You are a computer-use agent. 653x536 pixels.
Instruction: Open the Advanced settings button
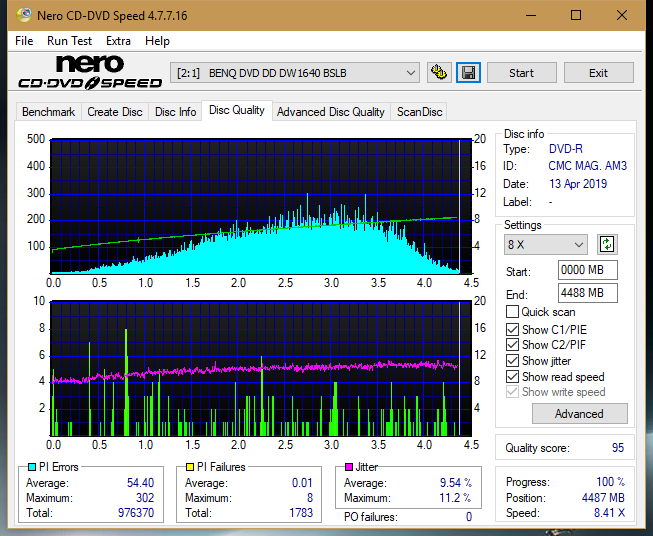pyautogui.click(x=579, y=414)
